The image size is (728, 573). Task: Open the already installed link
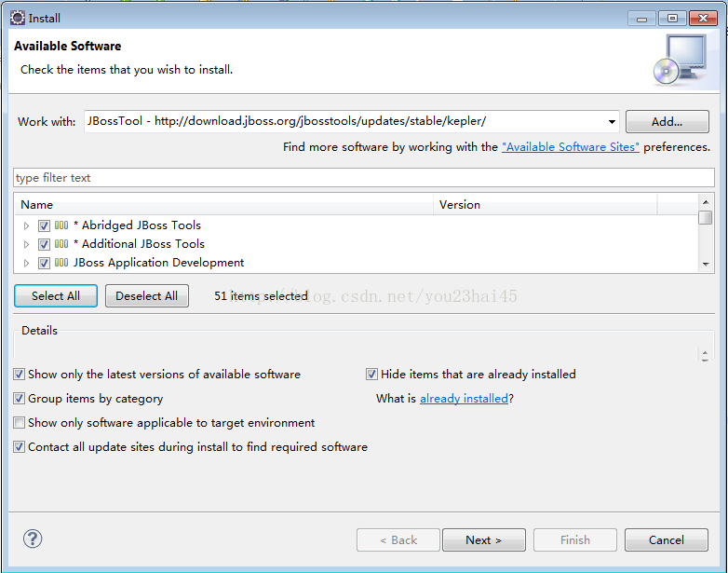(464, 399)
